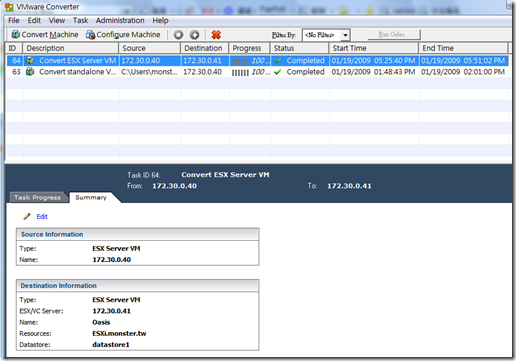Click the source name value 172.30.0.40
The height and width of the screenshot is (361, 516).
[x=111, y=260]
